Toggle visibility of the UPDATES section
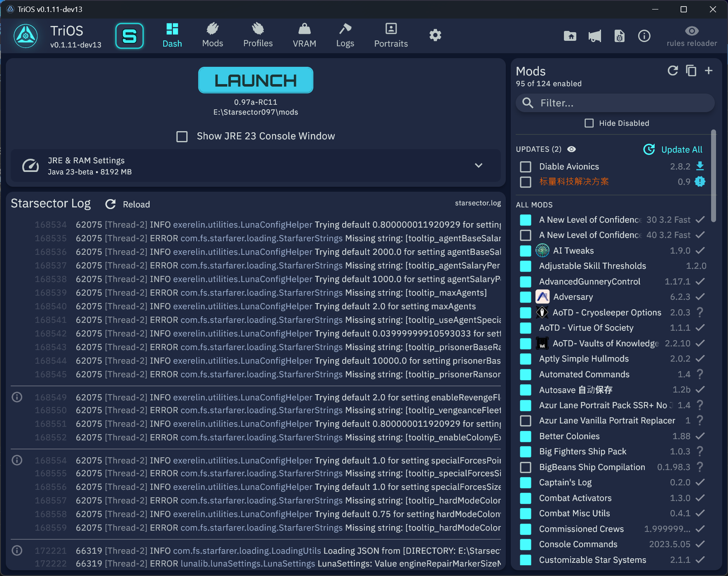 (571, 149)
